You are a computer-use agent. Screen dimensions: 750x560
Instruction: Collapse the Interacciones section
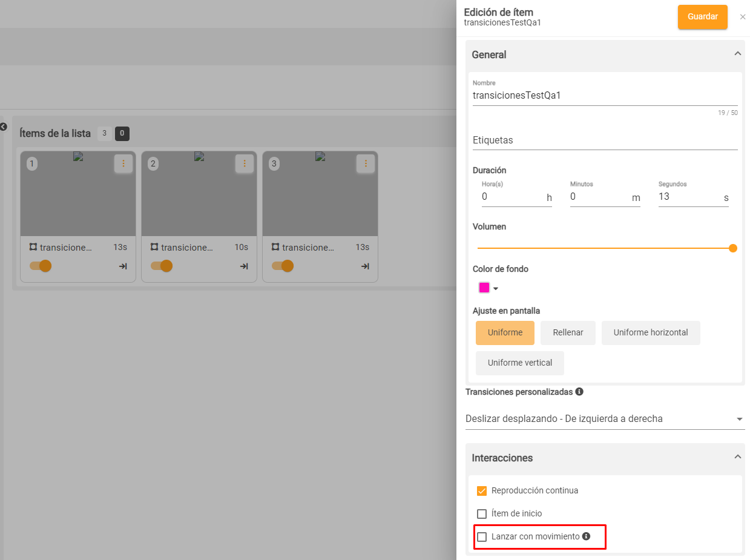click(737, 457)
